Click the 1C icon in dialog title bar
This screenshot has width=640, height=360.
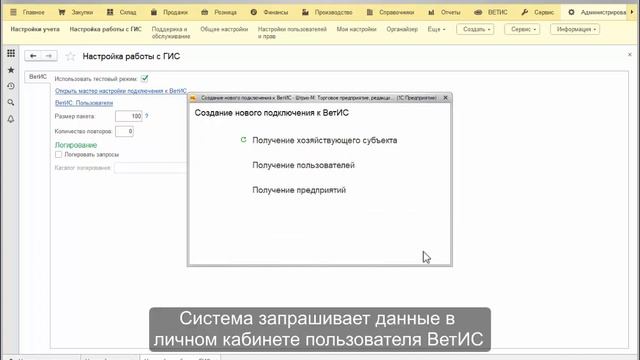click(193, 98)
